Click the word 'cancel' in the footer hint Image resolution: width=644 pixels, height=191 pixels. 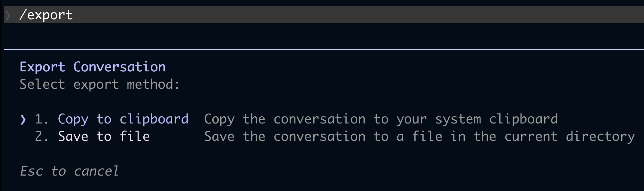click(x=96, y=171)
